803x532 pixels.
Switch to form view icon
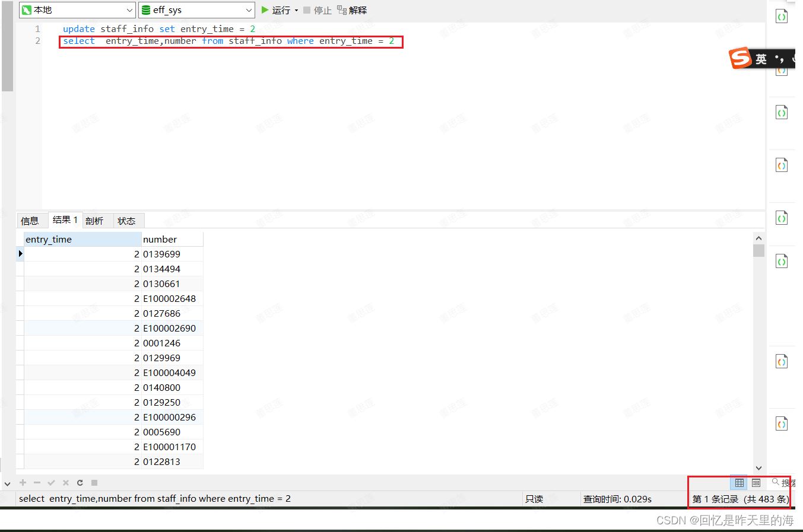click(x=756, y=483)
